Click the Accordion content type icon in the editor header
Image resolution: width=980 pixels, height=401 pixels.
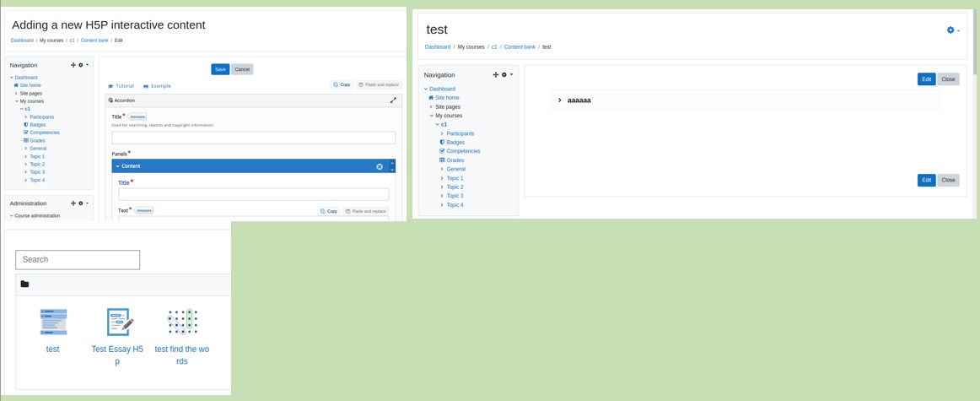(110, 100)
